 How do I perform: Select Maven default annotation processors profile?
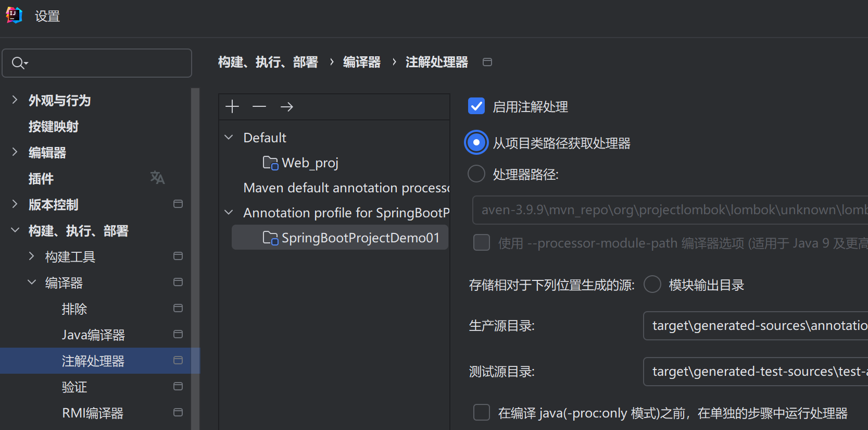(346, 188)
